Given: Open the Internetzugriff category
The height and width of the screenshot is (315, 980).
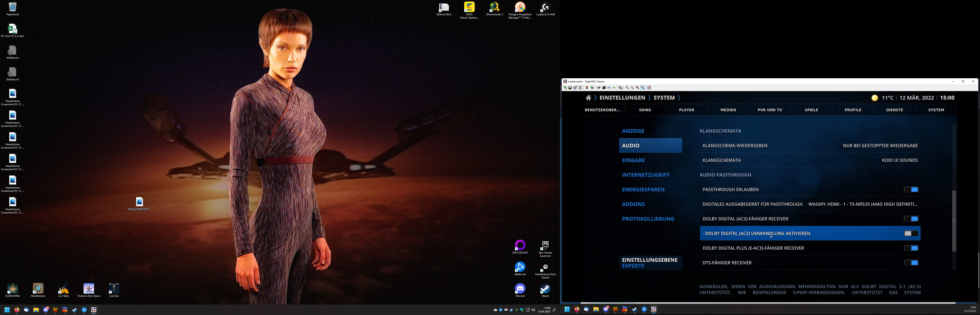Looking at the screenshot, I should click(x=651, y=175).
